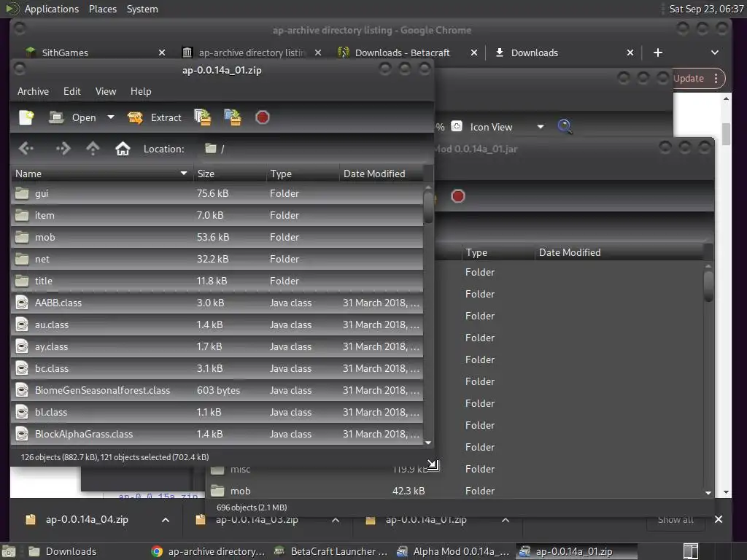Click the Open archive button
This screenshot has height=560, width=747.
[x=73, y=117]
